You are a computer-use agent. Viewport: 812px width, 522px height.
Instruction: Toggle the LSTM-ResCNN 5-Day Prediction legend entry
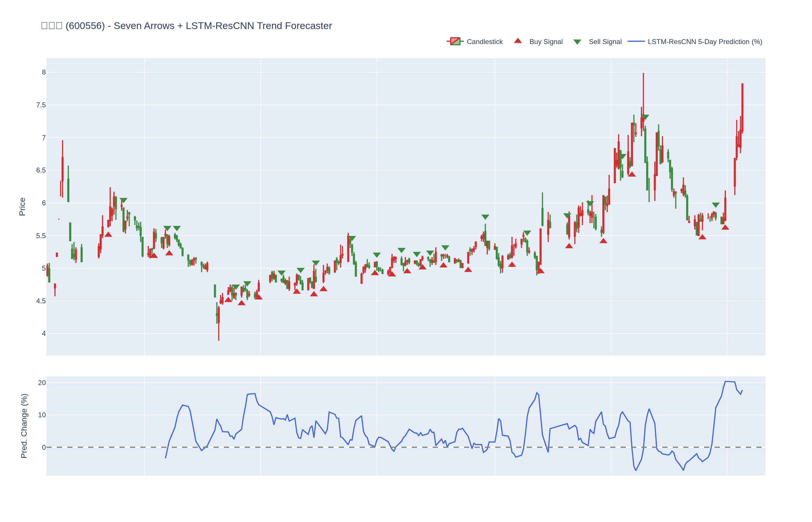click(x=705, y=42)
